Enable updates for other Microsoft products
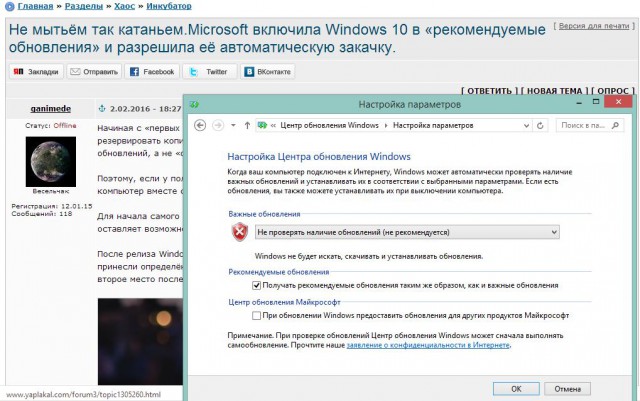Screen dimensions: 640x401 pos(256,315)
